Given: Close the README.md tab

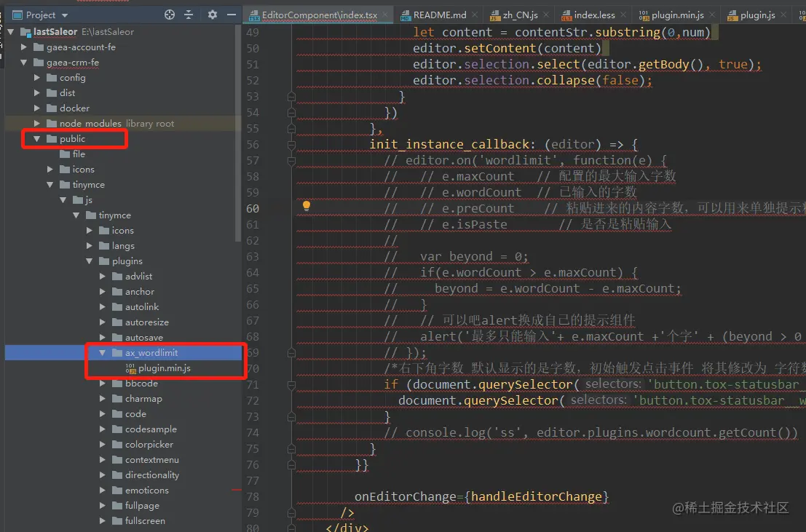Looking at the screenshot, I should 474,15.
